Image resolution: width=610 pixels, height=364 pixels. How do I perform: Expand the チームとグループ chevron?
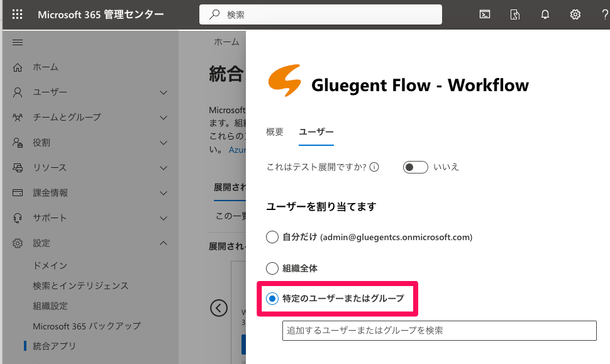pos(164,118)
